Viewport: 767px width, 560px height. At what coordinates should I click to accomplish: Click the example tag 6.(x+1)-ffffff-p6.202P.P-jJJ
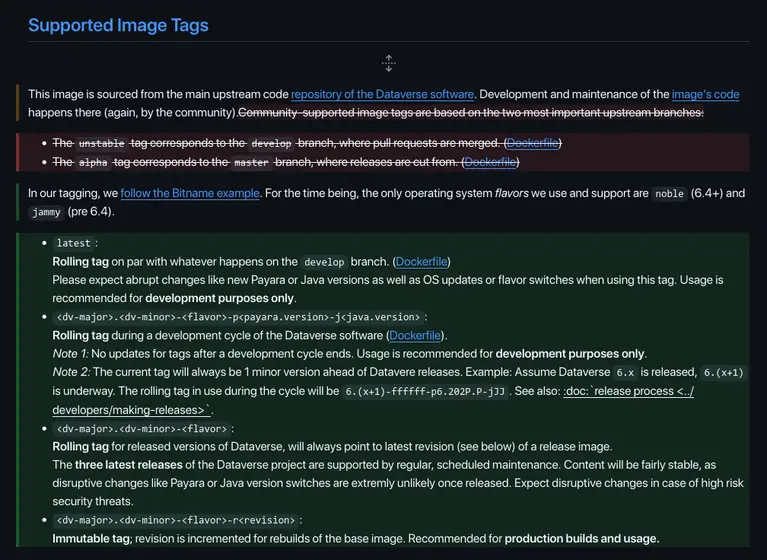click(x=426, y=391)
